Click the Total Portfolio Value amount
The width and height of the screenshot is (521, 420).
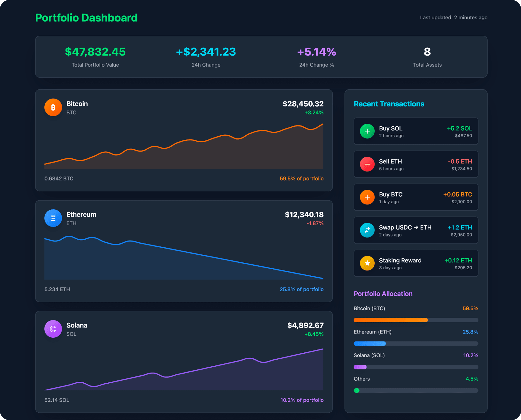pyautogui.click(x=95, y=52)
